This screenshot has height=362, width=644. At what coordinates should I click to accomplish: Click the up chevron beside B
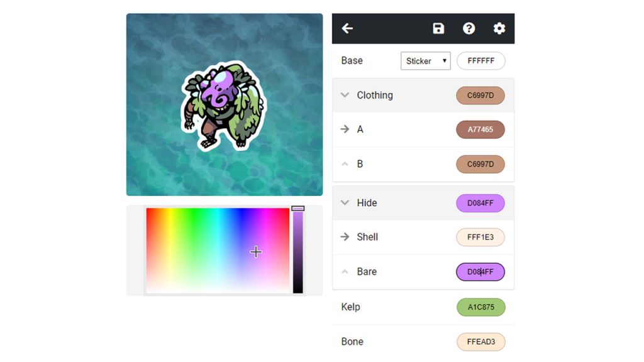coord(345,164)
